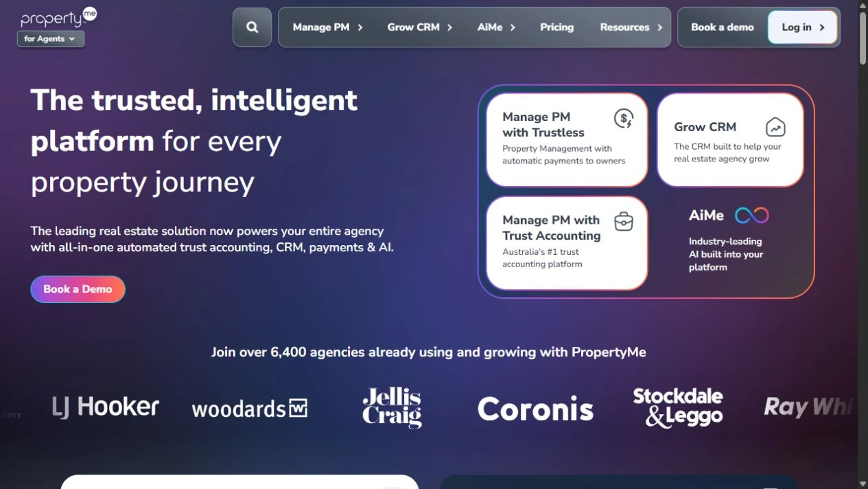Click the AiMe infinity loop icon
This screenshot has height=489, width=868.
(752, 216)
